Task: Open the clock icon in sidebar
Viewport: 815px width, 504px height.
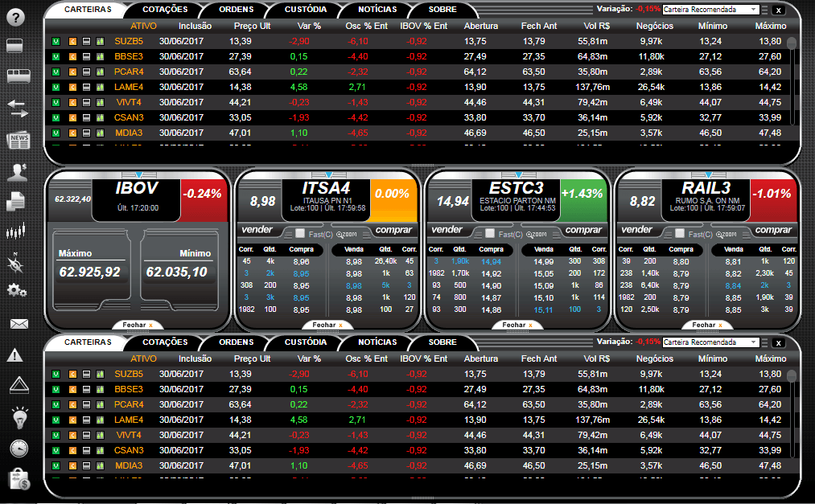Action: click(x=19, y=449)
